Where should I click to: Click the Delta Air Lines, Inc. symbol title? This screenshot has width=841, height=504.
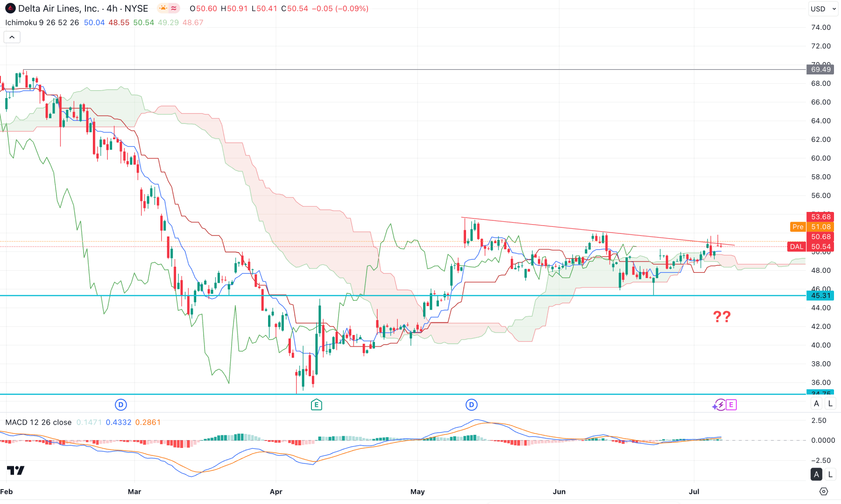tap(58, 8)
